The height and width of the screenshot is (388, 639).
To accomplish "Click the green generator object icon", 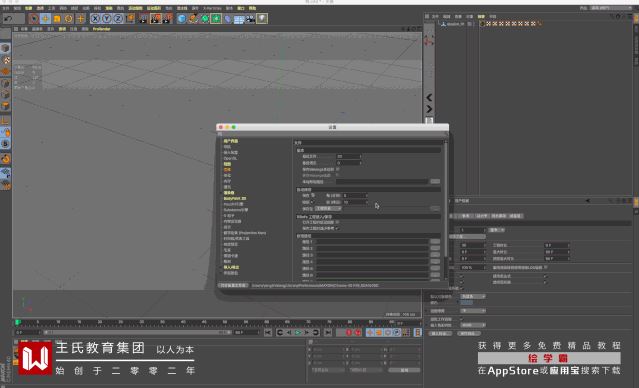I will 205,19.
